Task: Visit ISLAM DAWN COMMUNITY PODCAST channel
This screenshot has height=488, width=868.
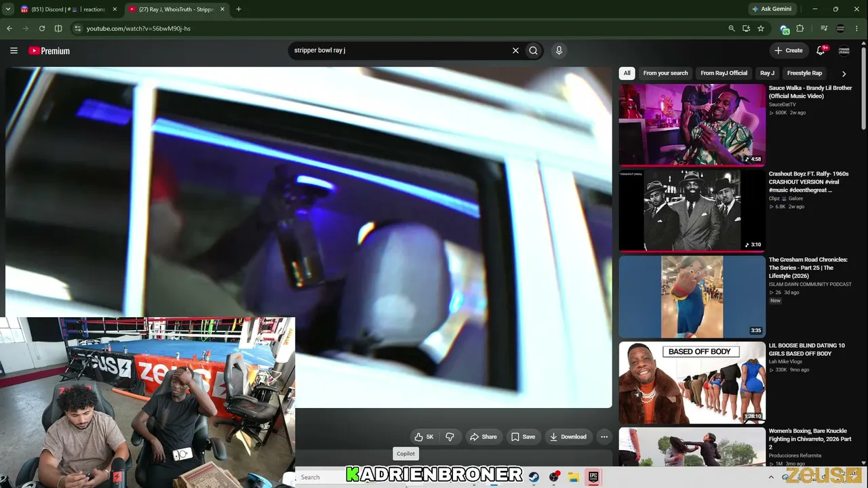Action: 810,284
